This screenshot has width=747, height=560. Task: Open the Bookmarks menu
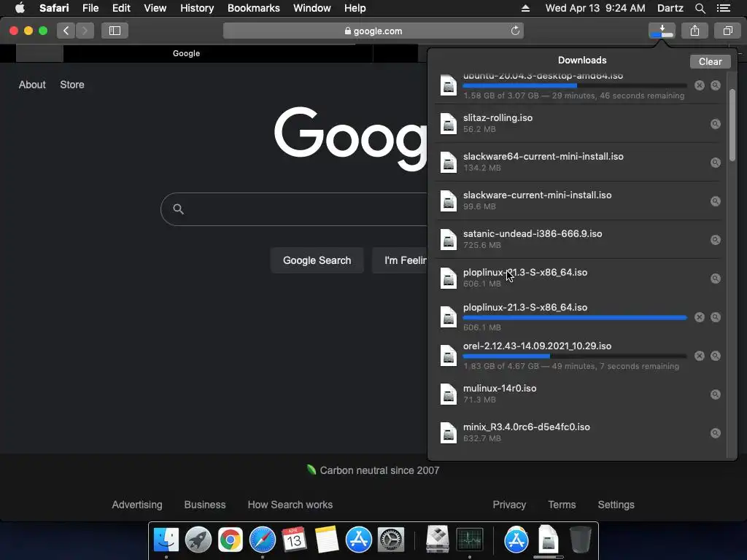(x=253, y=8)
